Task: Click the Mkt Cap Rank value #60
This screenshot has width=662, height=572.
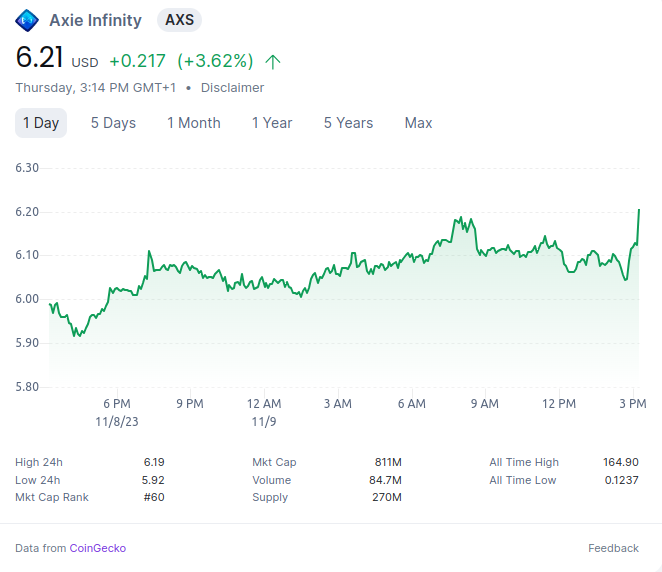Action: click(x=154, y=497)
